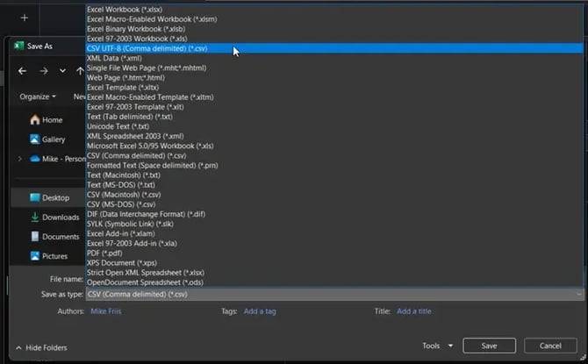Open the Documents folder
Image resolution: width=588 pixels, height=364 pixels.
tap(60, 237)
